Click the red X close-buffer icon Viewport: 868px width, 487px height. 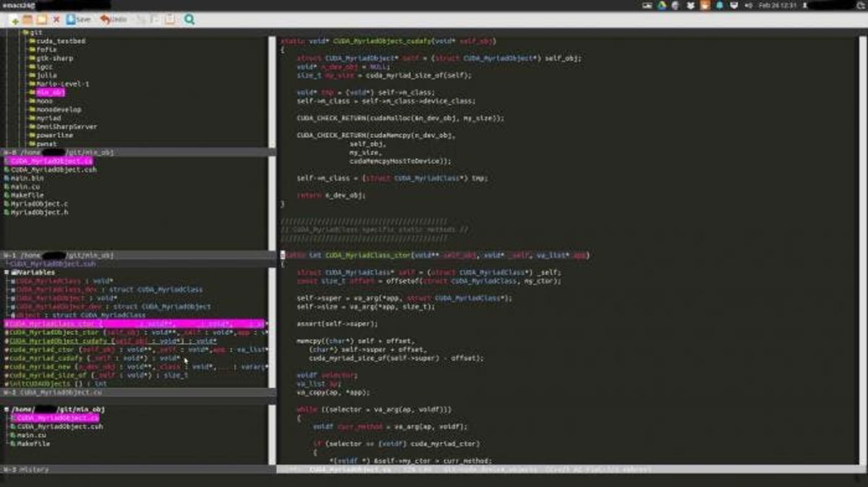click(x=56, y=20)
